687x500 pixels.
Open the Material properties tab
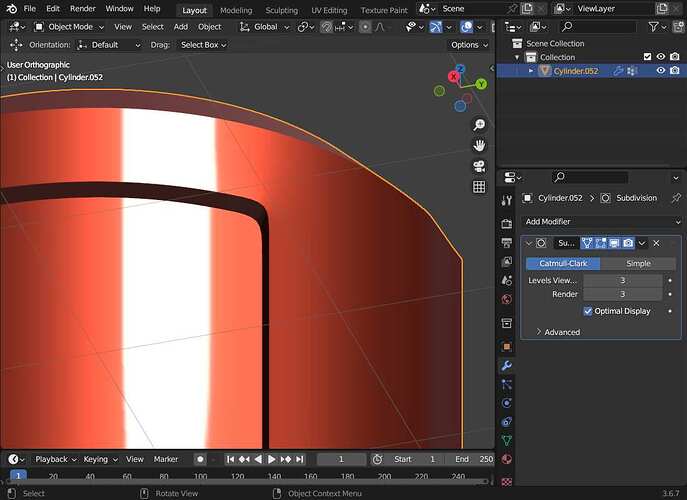[506, 459]
